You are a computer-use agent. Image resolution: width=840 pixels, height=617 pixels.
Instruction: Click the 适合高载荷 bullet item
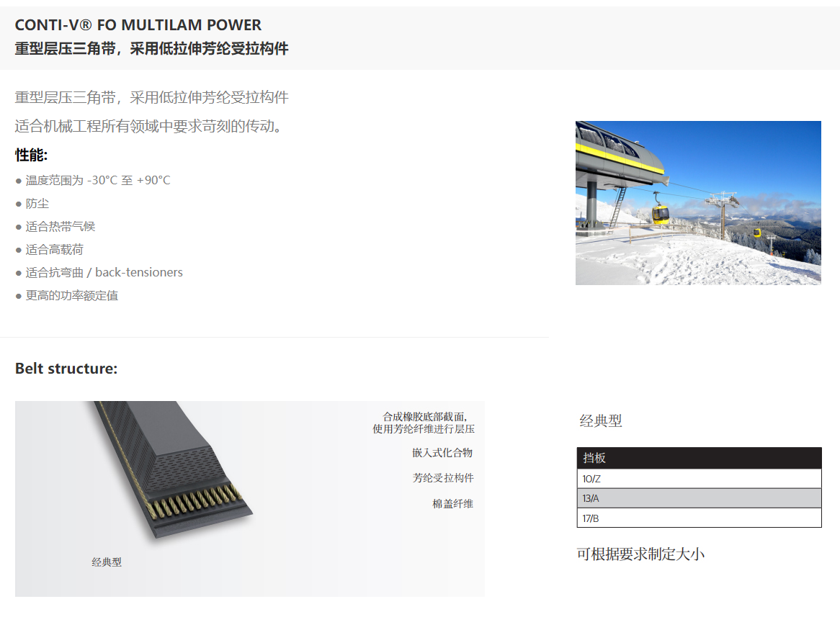pos(49,250)
